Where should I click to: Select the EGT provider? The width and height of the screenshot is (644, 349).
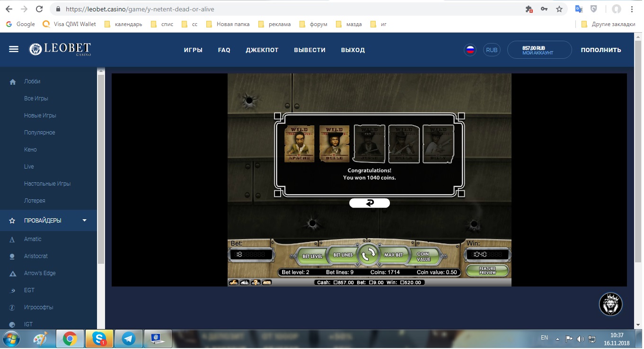tap(29, 290)
